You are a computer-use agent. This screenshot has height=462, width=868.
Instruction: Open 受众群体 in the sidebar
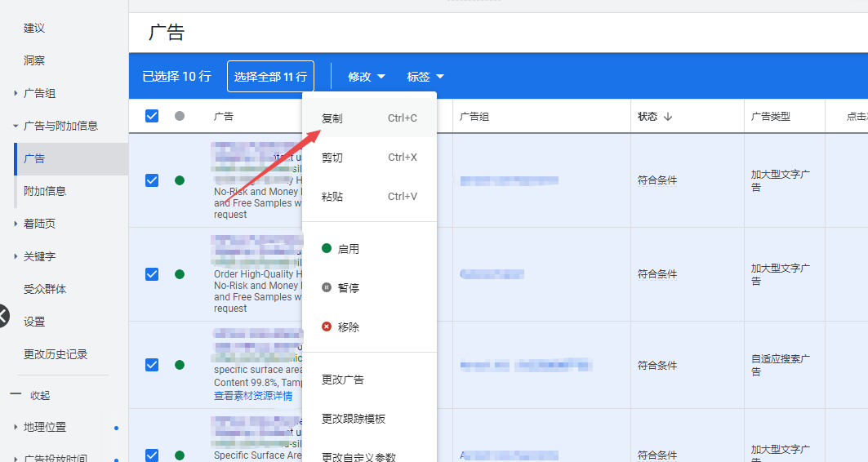(45, 290)
